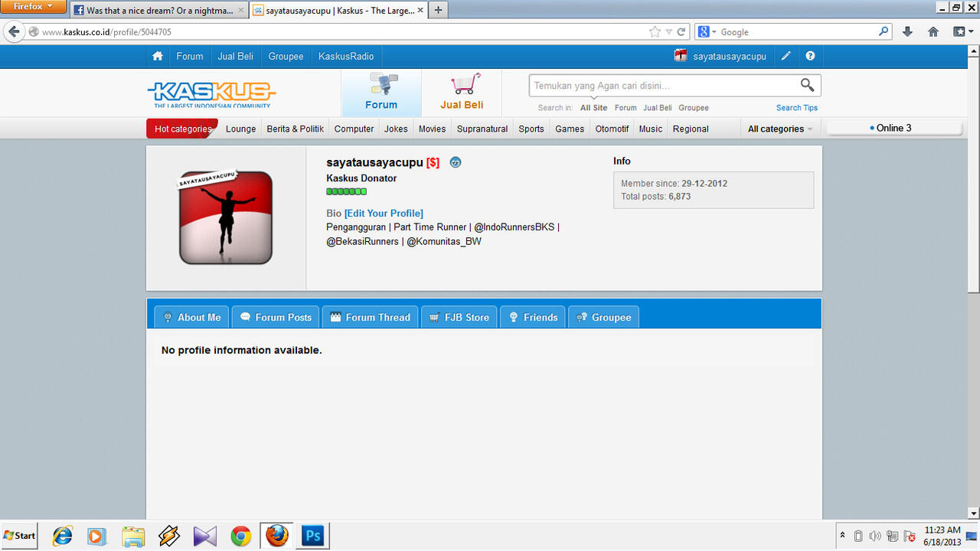The height and width of the screenshot is (551, 980).
Task: Open the address bar history dropdown arrow
Action: click(668, 32)
